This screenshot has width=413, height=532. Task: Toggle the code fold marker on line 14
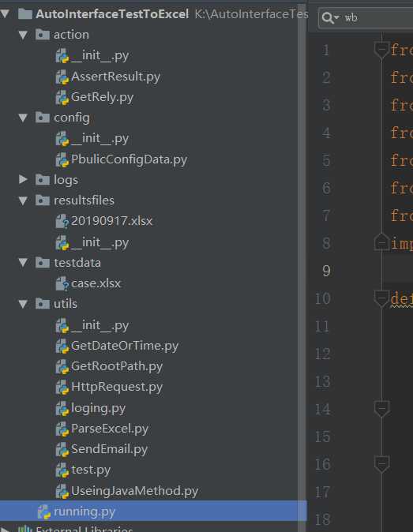coord(381,409)
